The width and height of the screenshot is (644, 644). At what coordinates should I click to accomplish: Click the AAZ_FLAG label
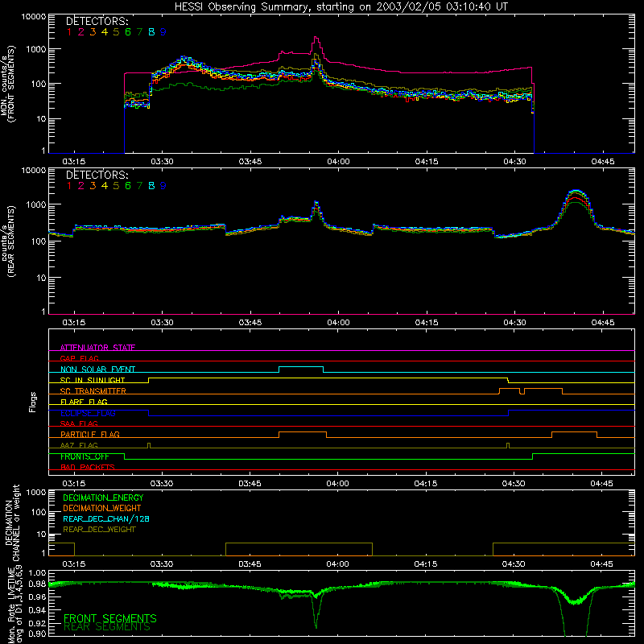79,445
